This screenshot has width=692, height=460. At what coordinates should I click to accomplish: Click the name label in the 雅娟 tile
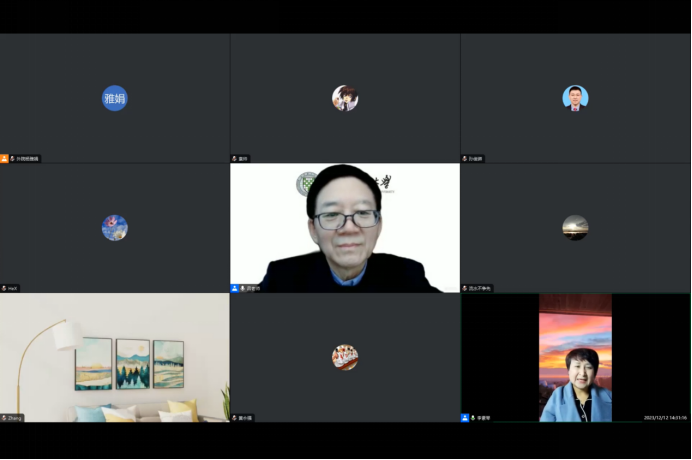pos(27,158)
